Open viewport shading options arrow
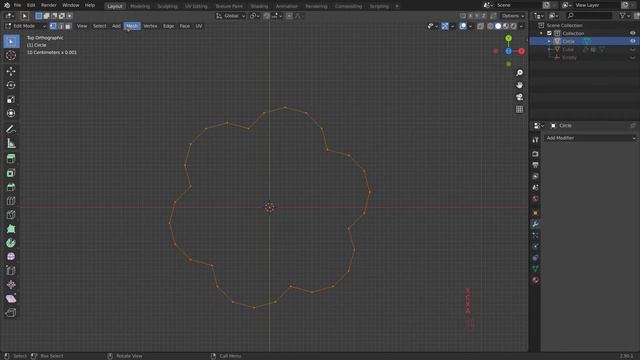This screenshot has width=640, height=360. [x=521, y=26]
